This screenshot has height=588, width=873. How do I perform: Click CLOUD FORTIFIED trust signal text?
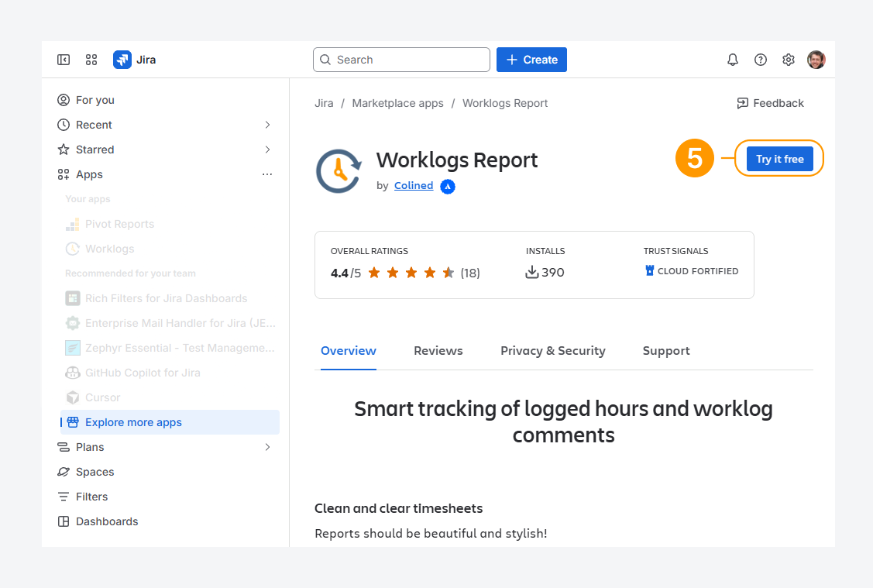pyautogui.click(x=698, y=271)
